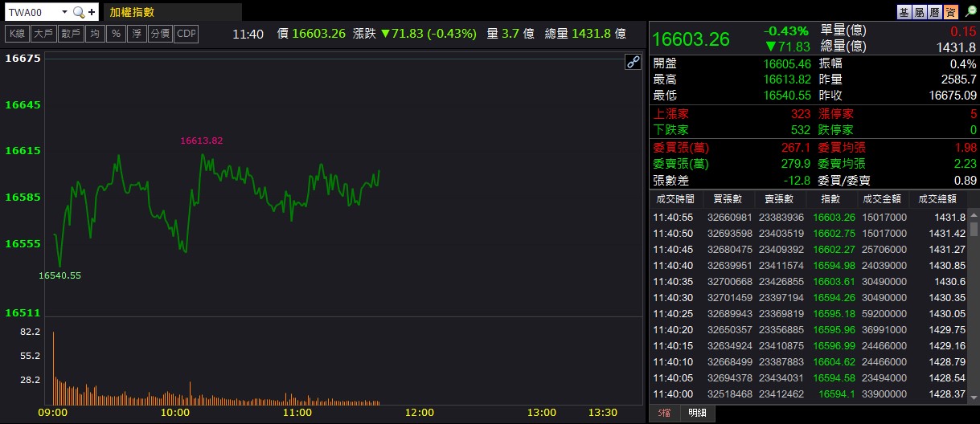Click the chain link icon on the chart

pos(633,62)
